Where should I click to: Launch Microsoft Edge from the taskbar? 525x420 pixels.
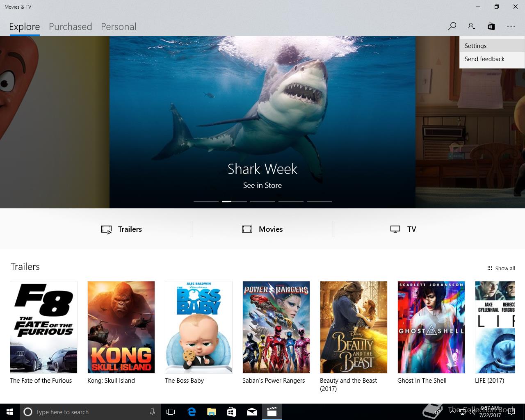click(192, 412)
